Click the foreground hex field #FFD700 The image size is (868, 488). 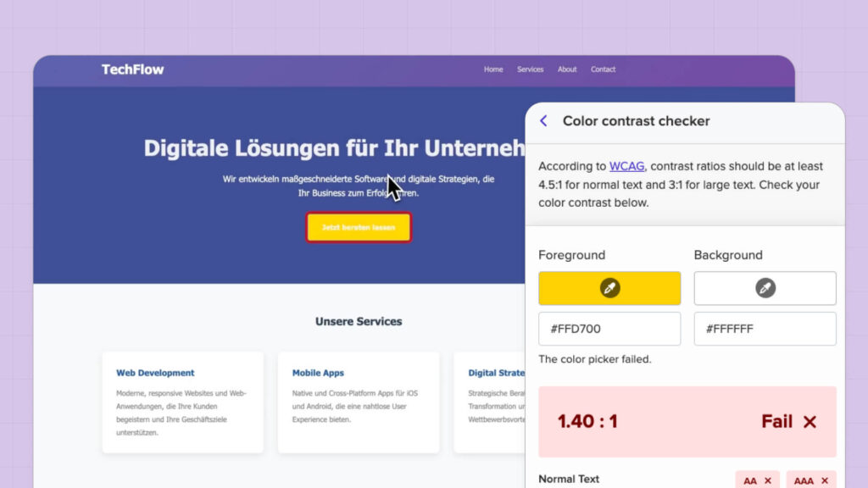coord(609,329)
